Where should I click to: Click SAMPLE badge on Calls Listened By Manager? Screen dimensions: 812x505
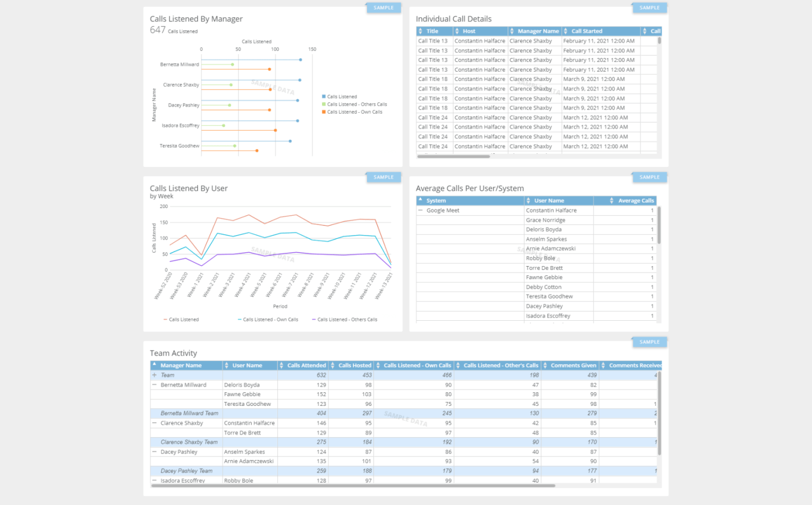pos(383,8)
